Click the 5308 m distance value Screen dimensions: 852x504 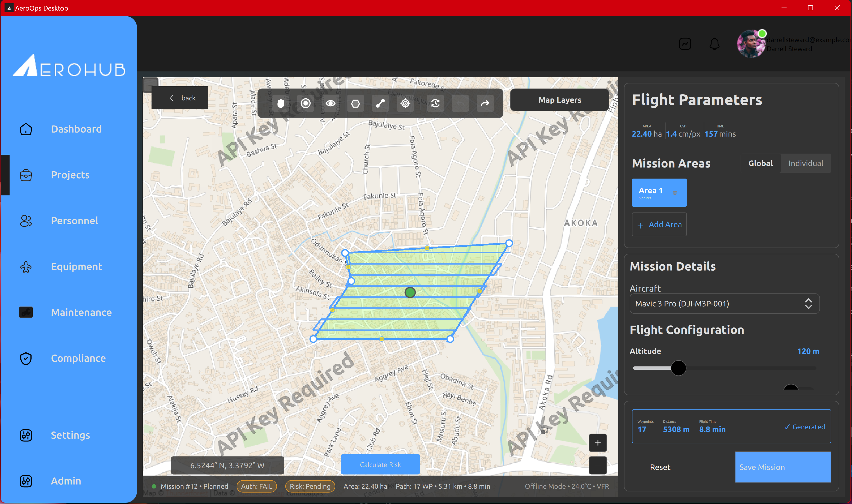[676, 429]
